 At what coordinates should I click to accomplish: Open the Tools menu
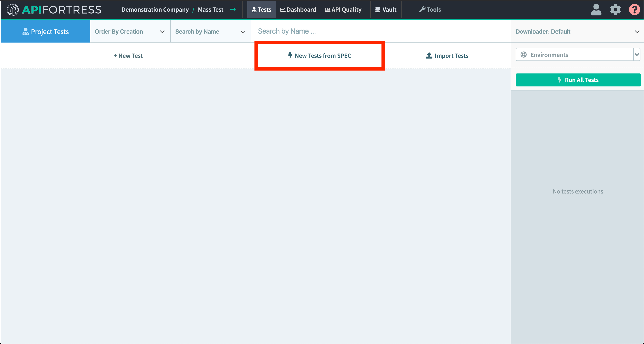click(x=430, y=10)
